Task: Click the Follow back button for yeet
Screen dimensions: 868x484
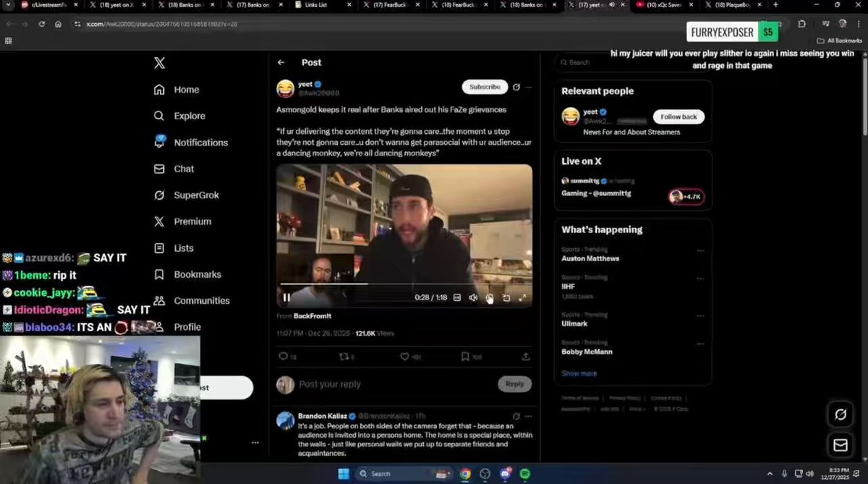Action: [x=678, y=116]
